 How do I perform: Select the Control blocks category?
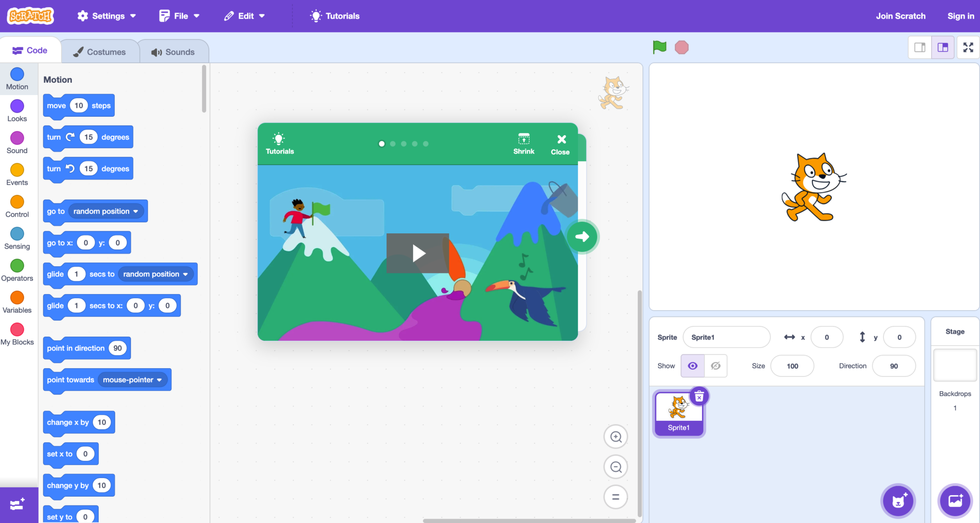(x=17, y=206)
